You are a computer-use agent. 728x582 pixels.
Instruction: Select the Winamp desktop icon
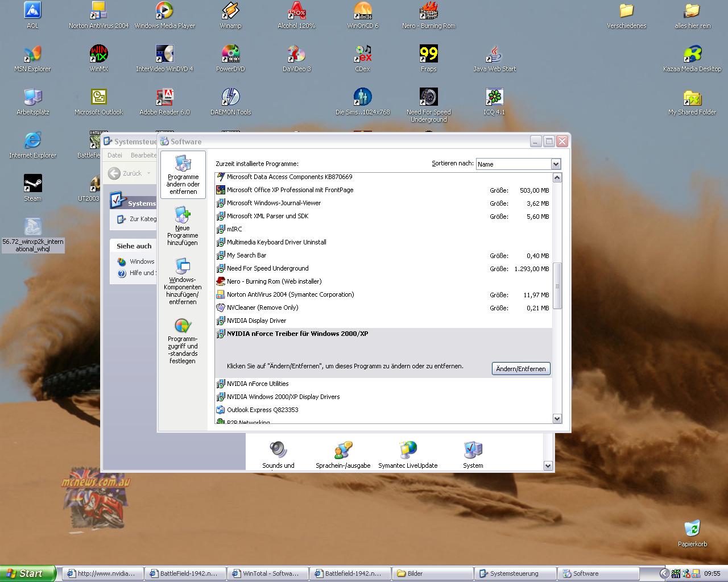(230, 15)
